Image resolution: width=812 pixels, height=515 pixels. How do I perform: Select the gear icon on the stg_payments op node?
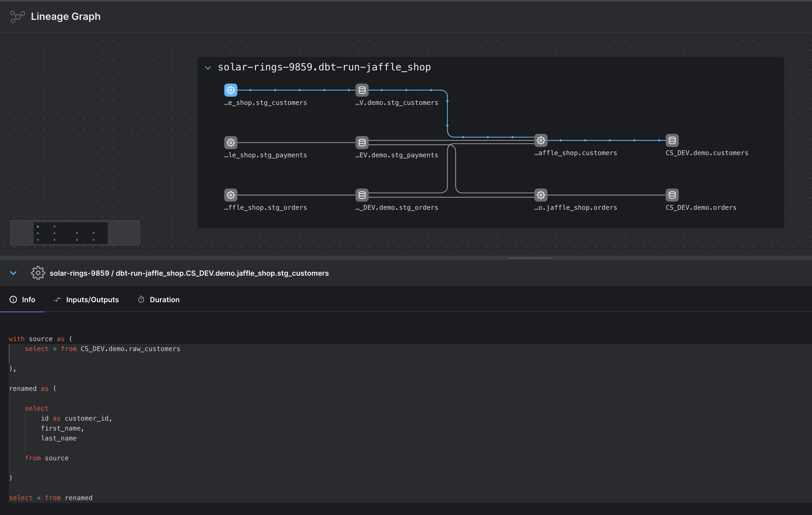(x=230, y=142)
